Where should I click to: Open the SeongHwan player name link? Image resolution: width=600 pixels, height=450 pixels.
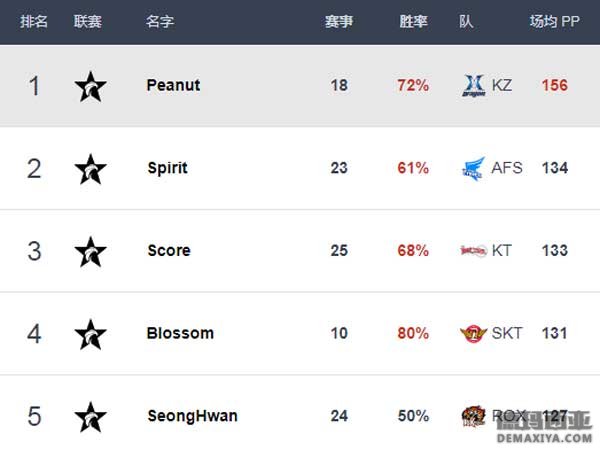(x=192, y=416)
